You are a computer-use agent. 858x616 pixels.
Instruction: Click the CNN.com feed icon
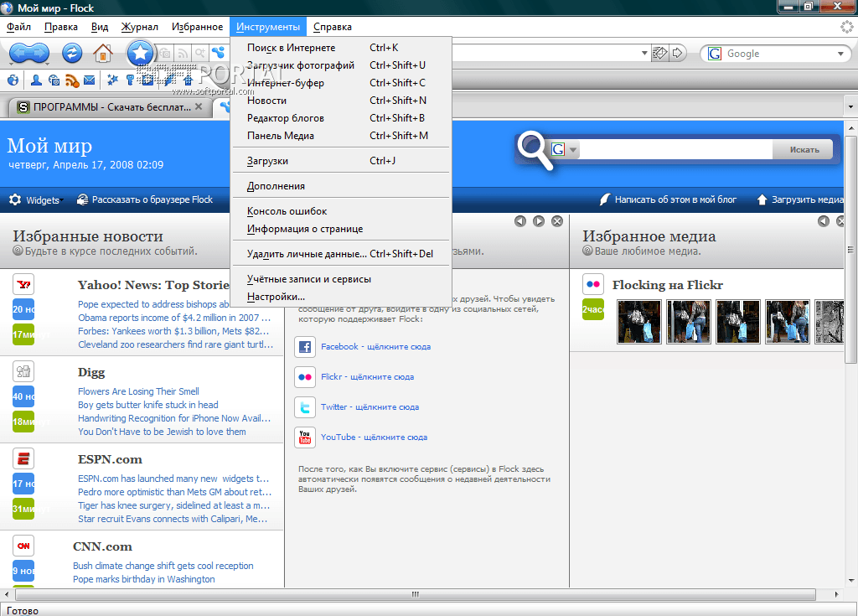pyautogui.click(x=23, y=546)
